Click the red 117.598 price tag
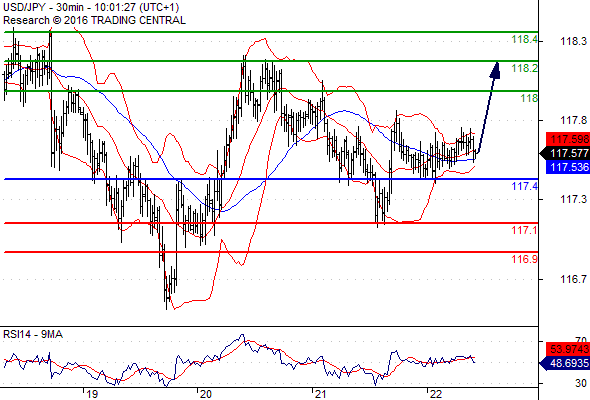 coord(567,139)
